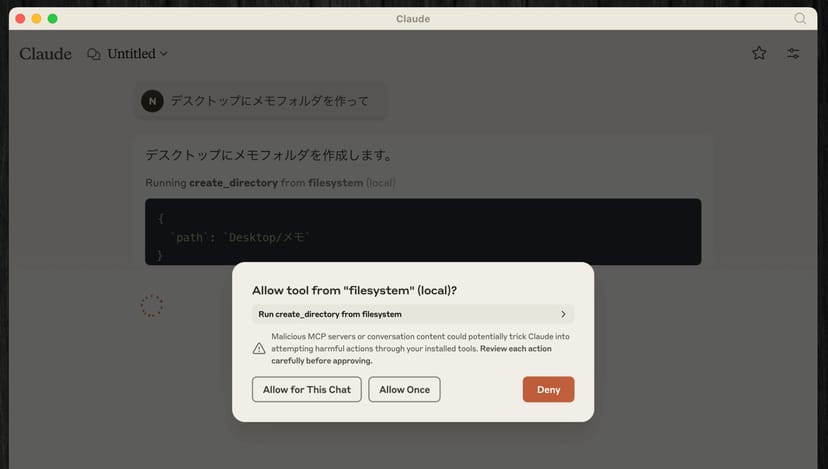Screen dimensions: 828x469
Task: Click the green full-screen window button
Action: click(x=53, y=18)
